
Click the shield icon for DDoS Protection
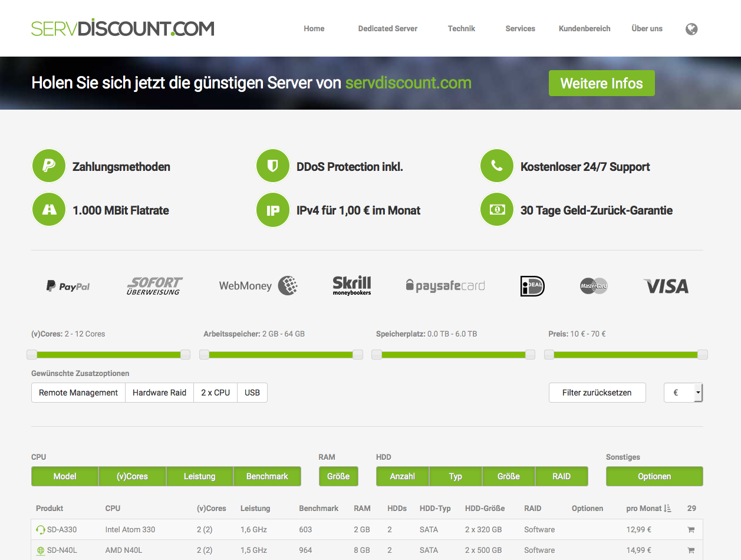(x=273, y=166)
